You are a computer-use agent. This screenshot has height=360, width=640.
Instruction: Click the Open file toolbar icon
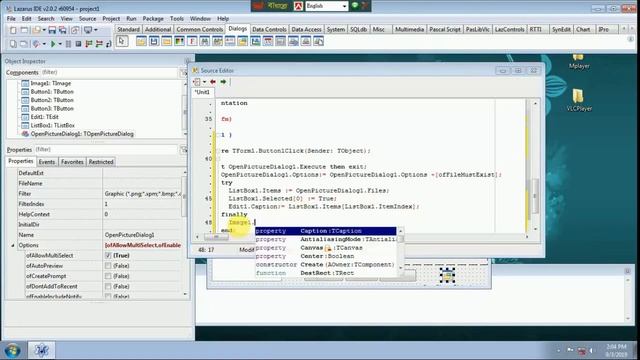click(36, 30)
